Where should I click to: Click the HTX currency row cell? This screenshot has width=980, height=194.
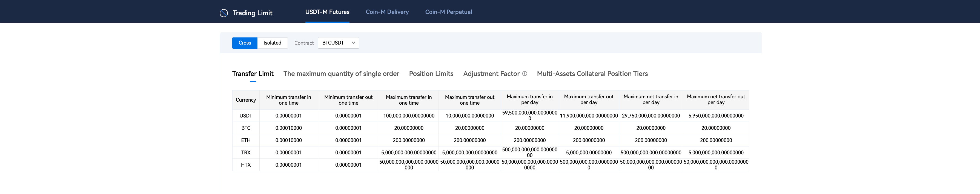click(246, 165)
